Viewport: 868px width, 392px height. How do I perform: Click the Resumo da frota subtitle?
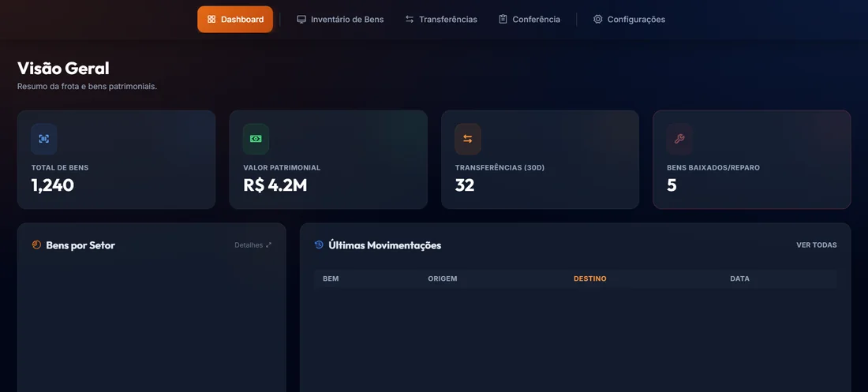click(x=87, y=87)
